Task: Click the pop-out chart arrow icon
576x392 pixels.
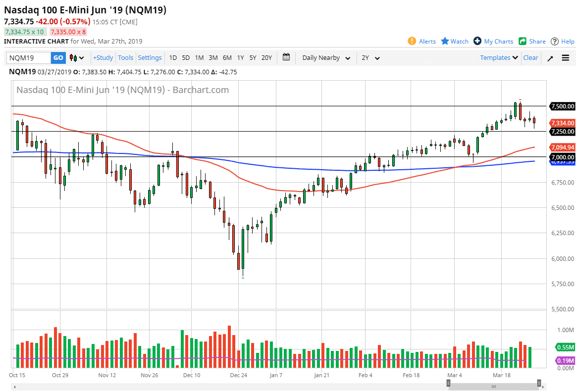Action: tap(550, 57)
